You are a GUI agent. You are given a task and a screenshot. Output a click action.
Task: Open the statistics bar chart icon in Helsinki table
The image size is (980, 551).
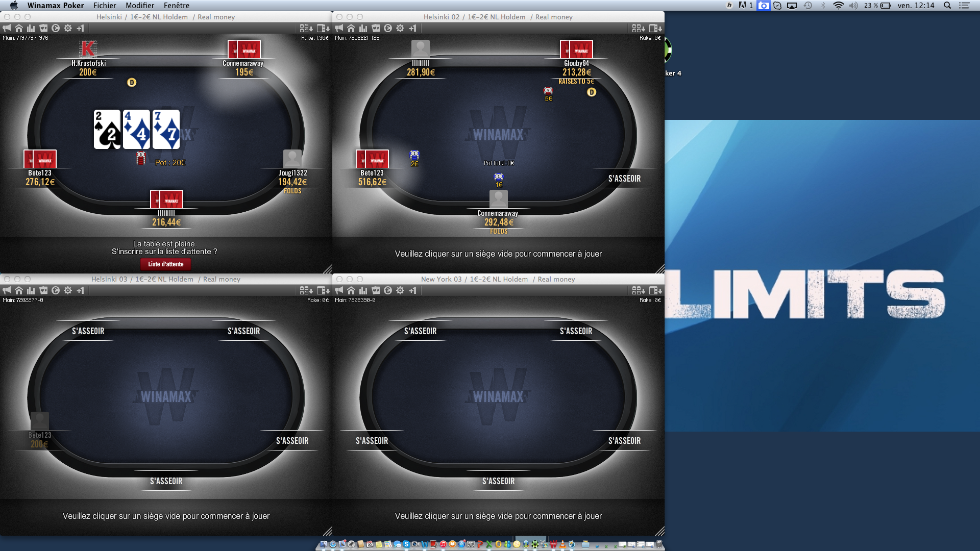tap(31, 28)
